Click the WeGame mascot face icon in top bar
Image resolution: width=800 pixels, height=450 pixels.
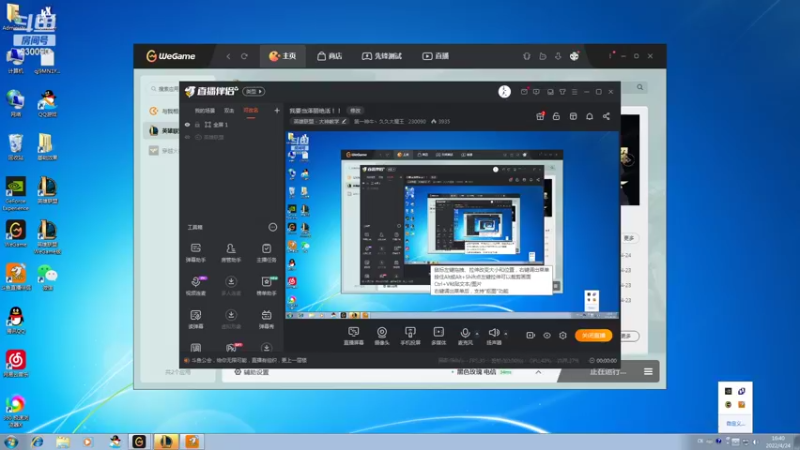tap(574, 56)
